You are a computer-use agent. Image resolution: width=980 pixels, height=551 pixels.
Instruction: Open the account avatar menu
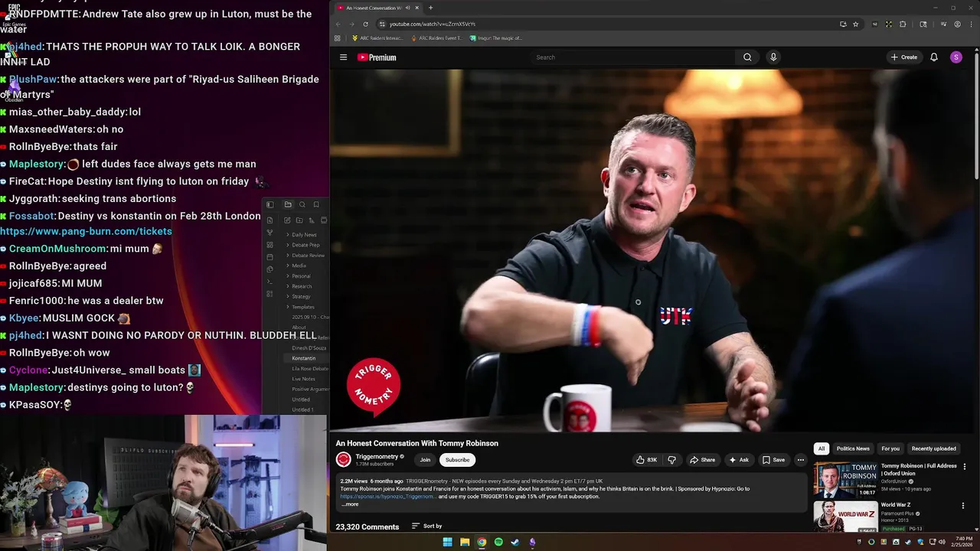pos(956,57)
